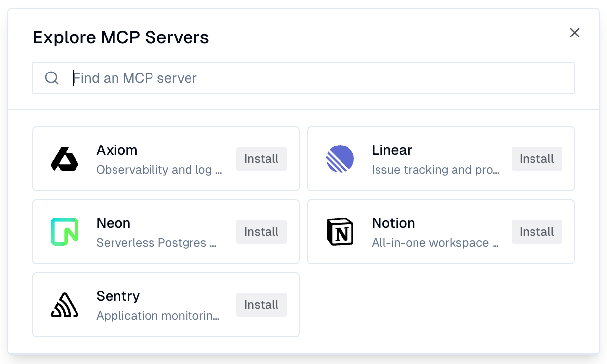Click the Find an MCP server field

point(303,77)
